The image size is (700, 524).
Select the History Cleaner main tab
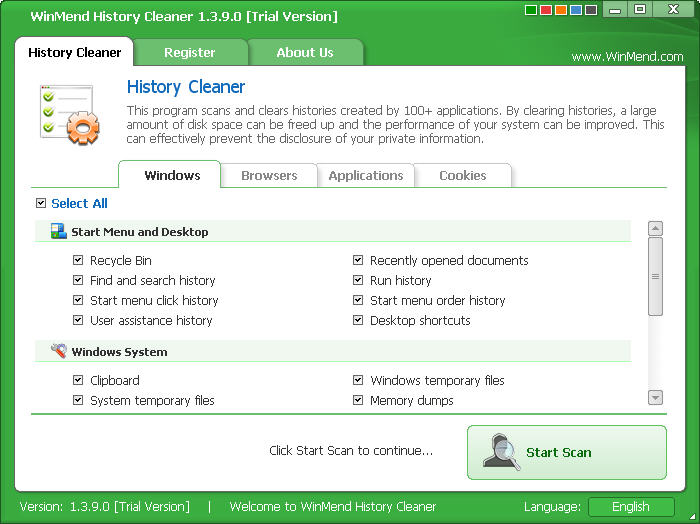[x=74, y=52]
